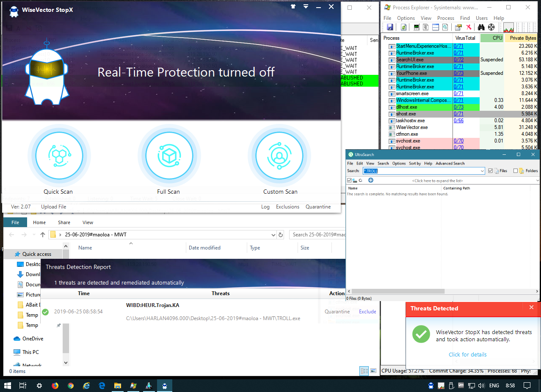Toggle the Folders checkbox in UltraSearch
Image resolution: width=541 pixels, height=392 pixels.
(x=516, y=171)
